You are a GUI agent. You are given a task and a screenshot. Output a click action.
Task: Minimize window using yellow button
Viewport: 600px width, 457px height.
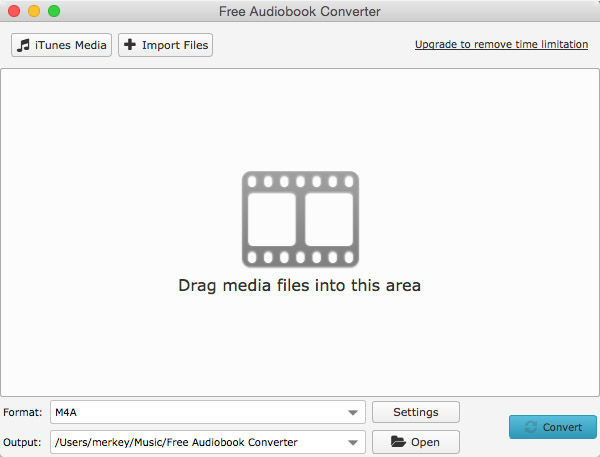(34, 11)
